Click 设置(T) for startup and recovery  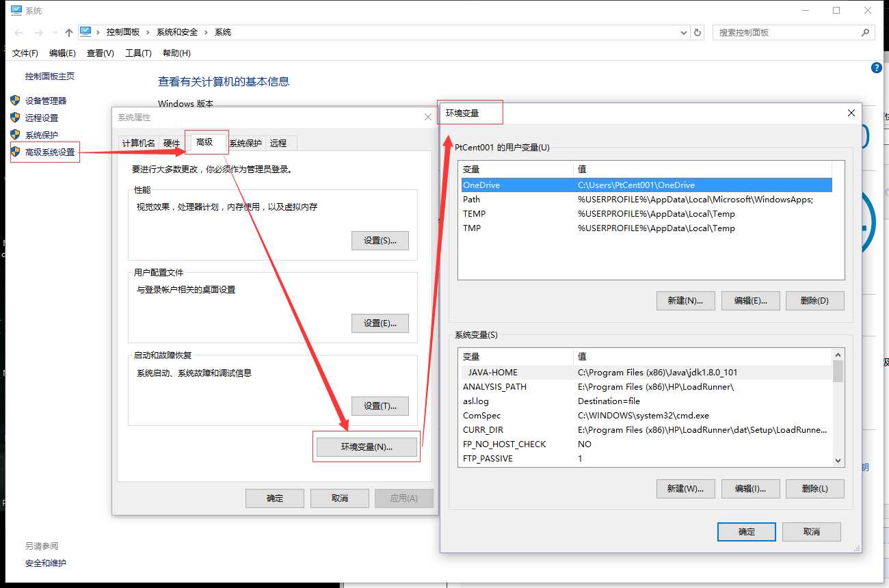(380, 406)
